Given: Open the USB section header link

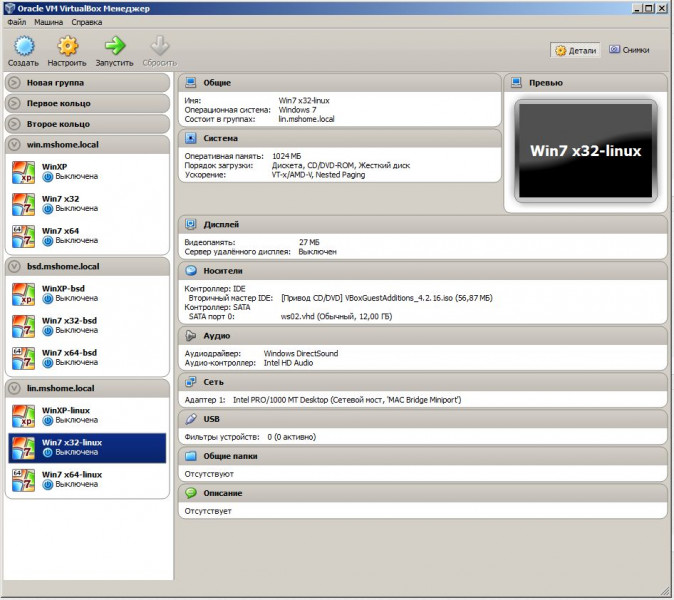Looking at the screenshot, I should (211, 419).
